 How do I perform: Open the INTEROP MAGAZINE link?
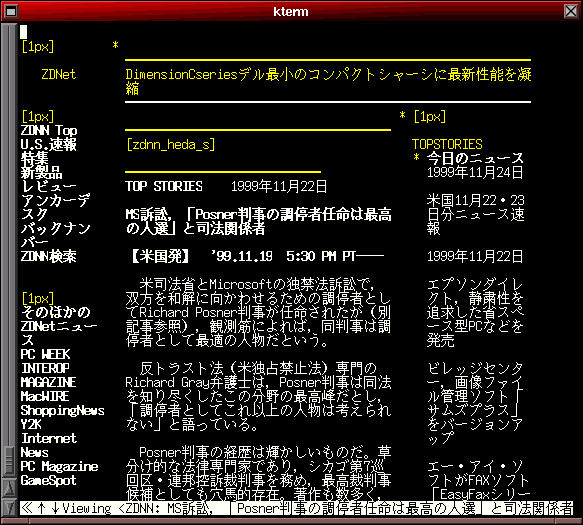point(49,375)
